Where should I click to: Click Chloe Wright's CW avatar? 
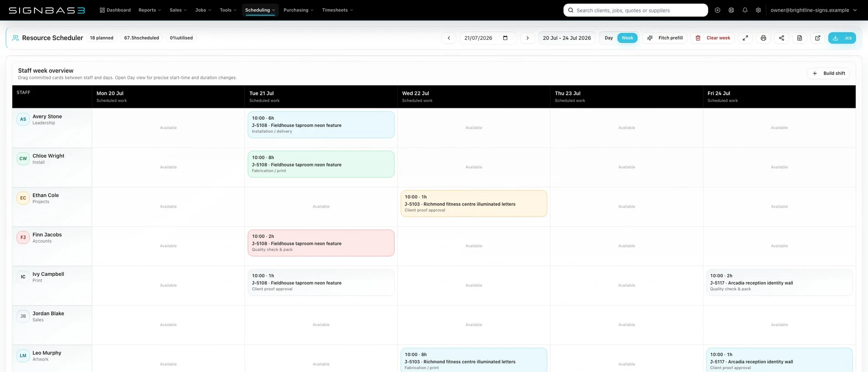(23, 158)
